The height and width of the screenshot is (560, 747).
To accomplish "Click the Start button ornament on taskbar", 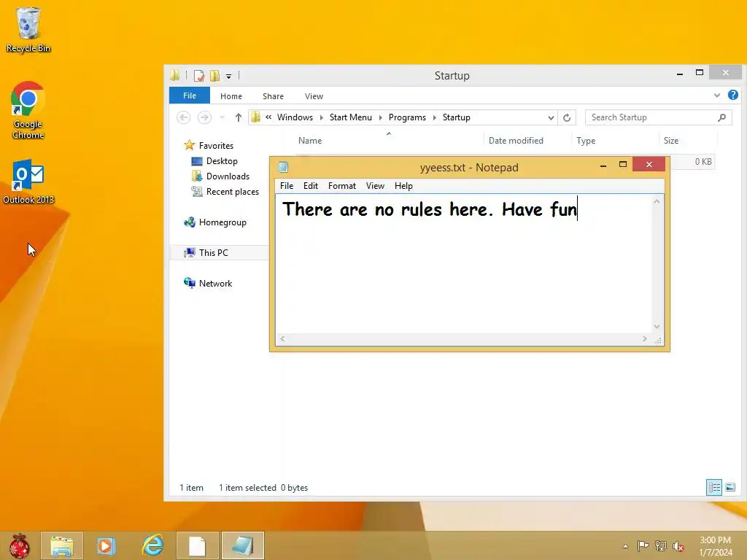I will [19, 545].
